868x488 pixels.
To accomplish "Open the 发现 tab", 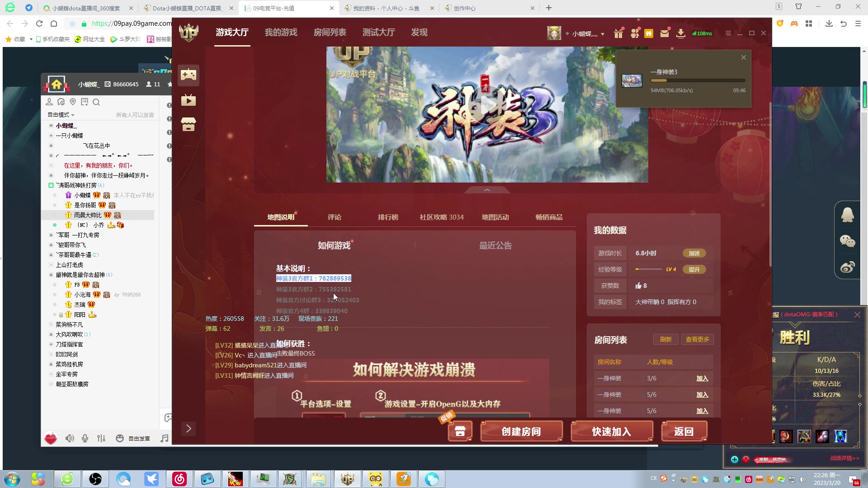I will pos(419,33).
